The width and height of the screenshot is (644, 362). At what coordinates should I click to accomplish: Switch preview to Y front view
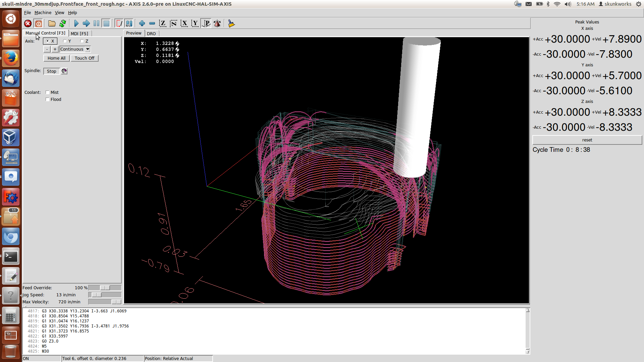tap(195, 23)
